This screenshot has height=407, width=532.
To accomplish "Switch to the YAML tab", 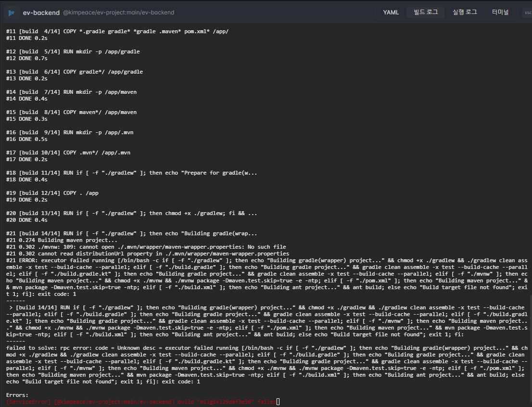I will point(391,13).
